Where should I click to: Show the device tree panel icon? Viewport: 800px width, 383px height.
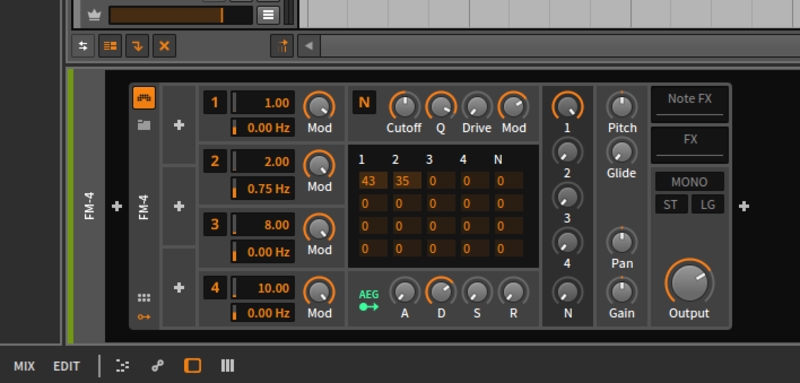[x=122, y=366]
